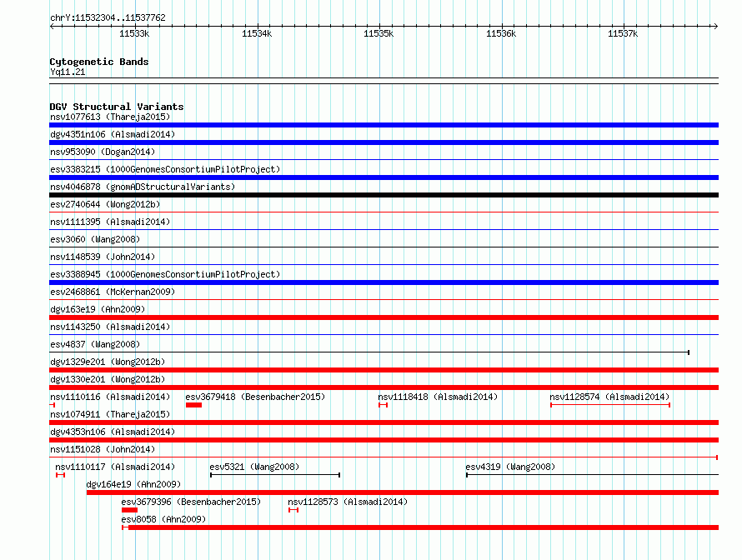742x560 pixels.
Task: Open the dgv164e19 (Ahn2009) variant label
Action: click(133, 484)
